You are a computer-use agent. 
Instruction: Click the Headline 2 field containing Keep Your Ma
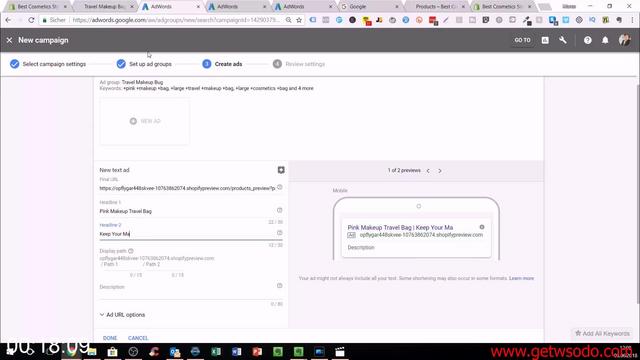point(187,234)
